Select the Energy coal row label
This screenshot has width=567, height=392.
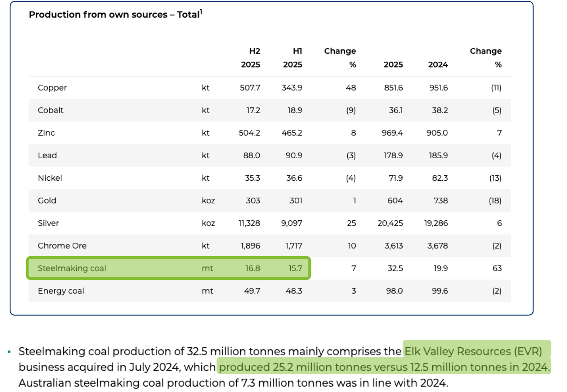click(x=61, y=291)
